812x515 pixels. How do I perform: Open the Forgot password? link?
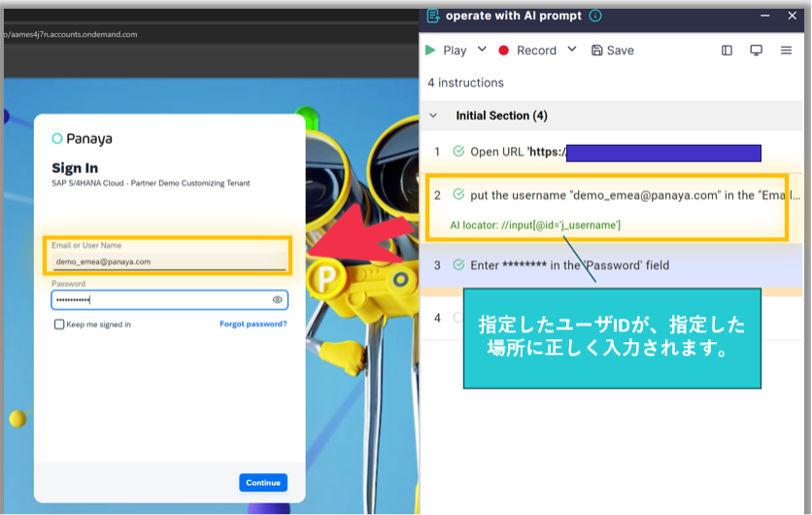[254, 324]
